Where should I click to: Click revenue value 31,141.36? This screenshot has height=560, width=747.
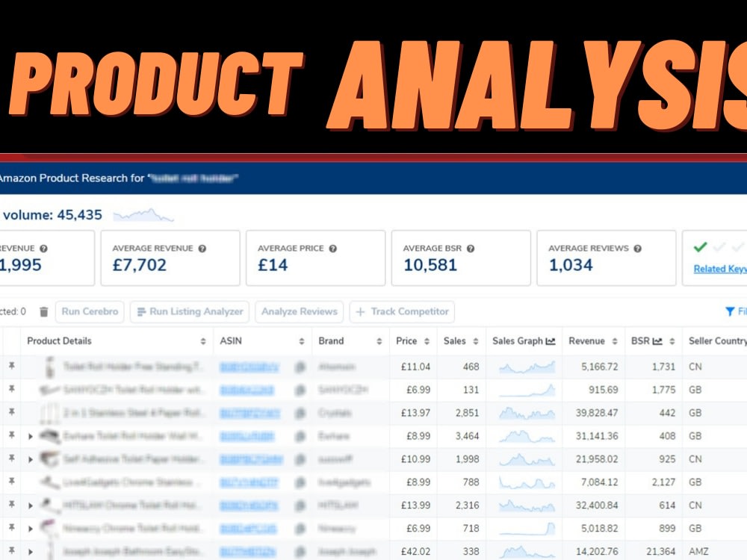pos(596,436)
